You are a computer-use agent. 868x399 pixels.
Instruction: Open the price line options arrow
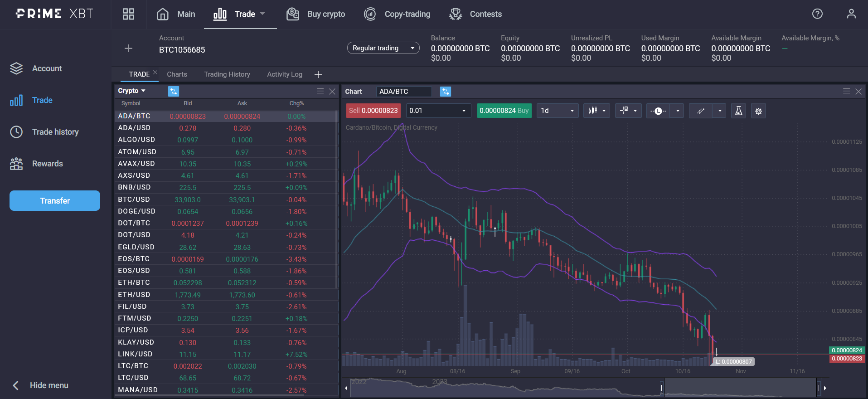tap(677, 111)
